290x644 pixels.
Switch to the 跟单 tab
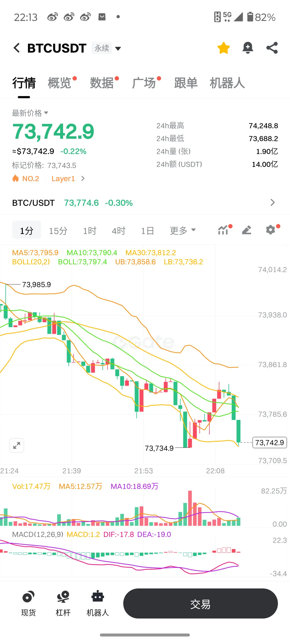(x=186, y=83)
